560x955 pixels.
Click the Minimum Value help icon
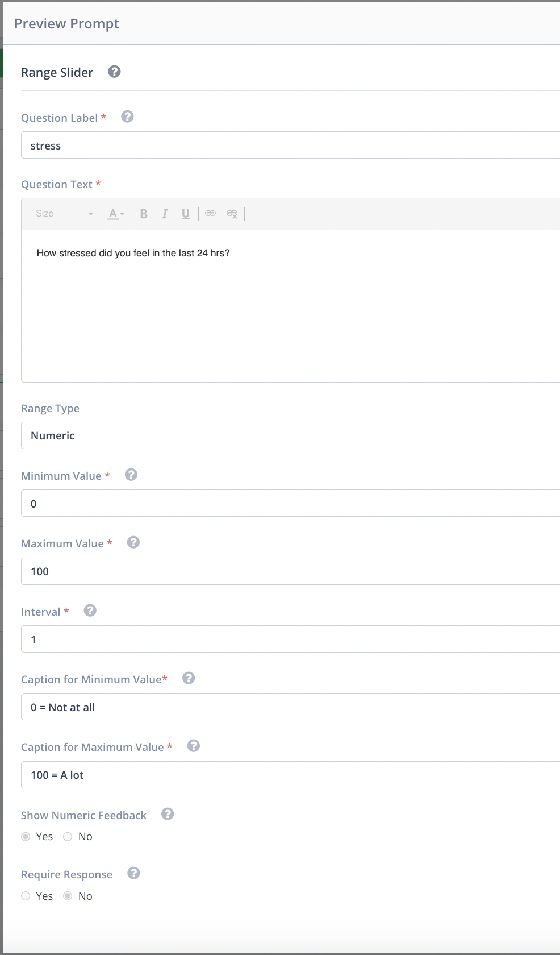pyautogui.click(x=131, y=475)
